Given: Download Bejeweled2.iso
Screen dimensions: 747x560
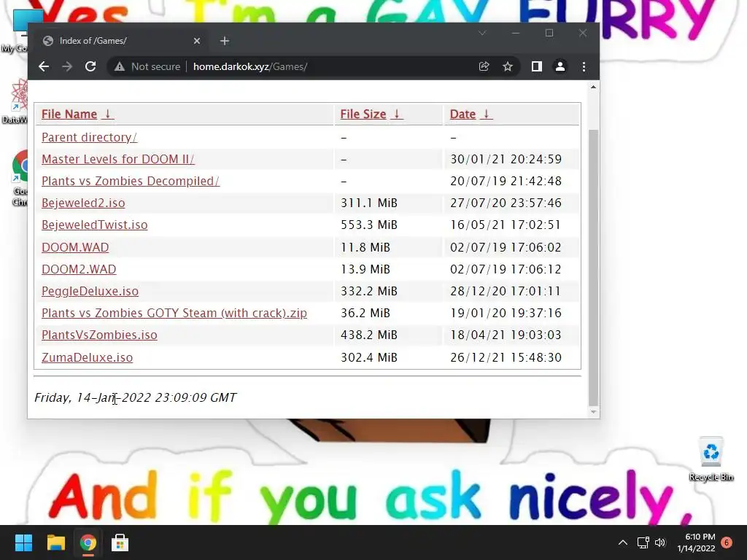Looking at the screenshot, I should 83,203.
